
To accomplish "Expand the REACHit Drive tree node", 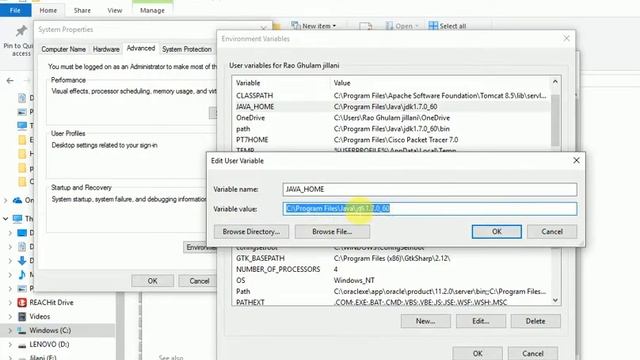I will (x=10, y=302).
